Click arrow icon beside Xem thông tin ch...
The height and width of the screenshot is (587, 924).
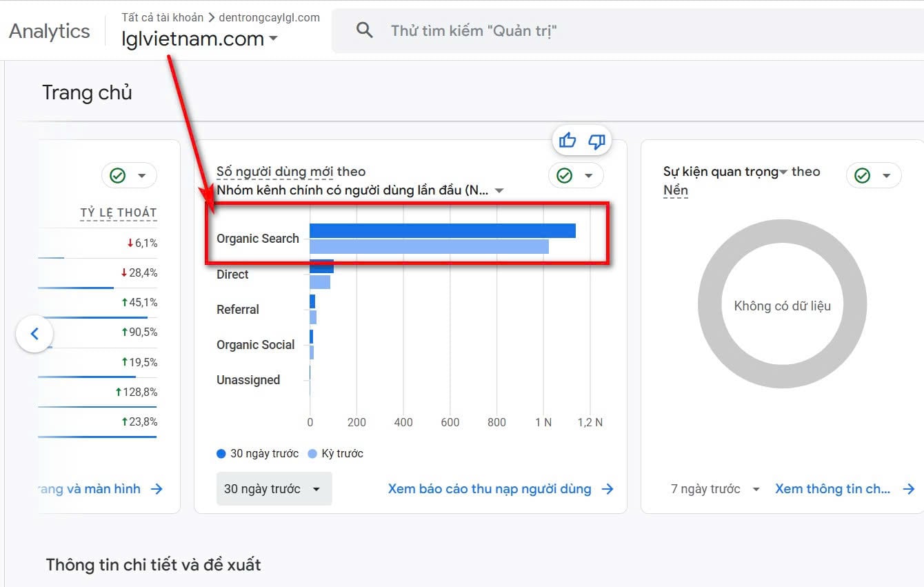point(909,489)
